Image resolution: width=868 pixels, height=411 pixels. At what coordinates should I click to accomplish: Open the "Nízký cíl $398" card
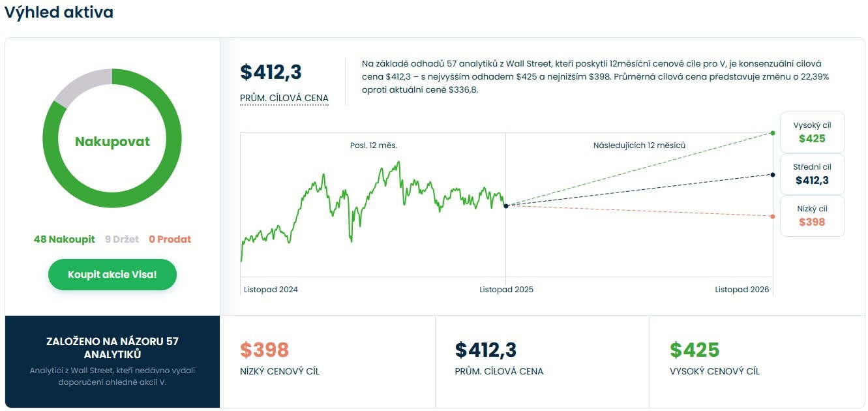click(x=812, y=216)
